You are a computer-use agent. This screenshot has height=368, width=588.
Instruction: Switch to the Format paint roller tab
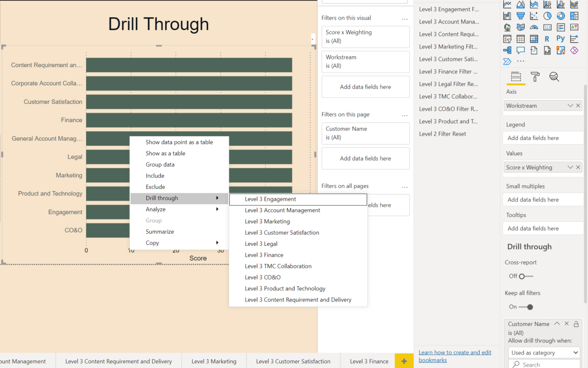[x=535, y=77]
